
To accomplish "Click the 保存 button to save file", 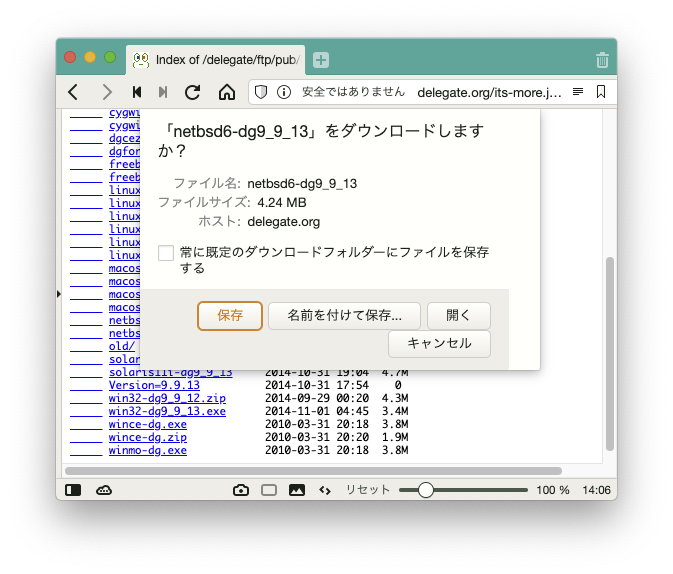I will point(230,315).
